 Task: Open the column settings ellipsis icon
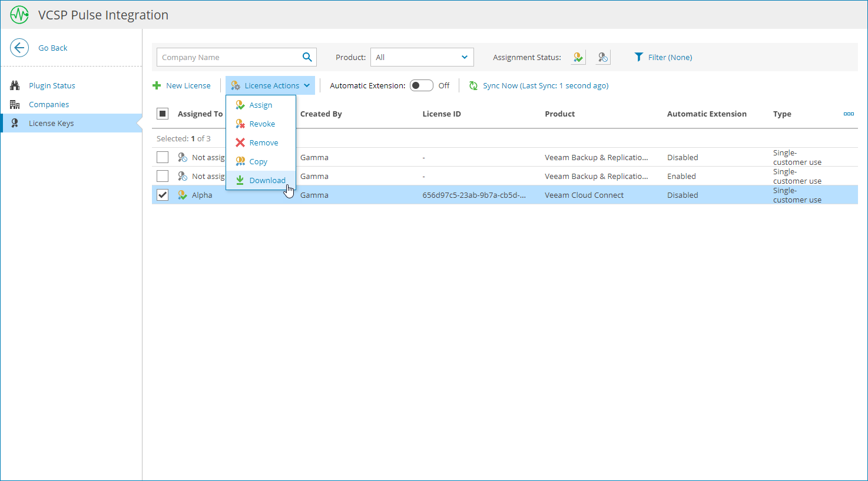click(849, 114)
